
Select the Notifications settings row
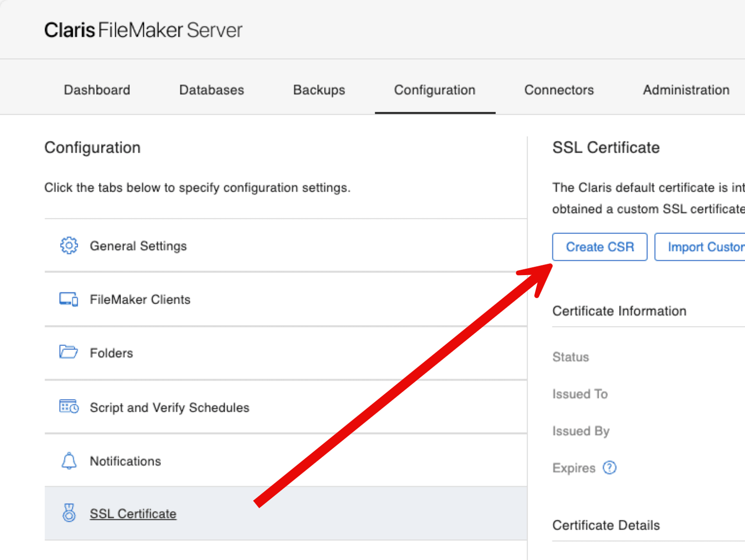click(x=286, y=461)
